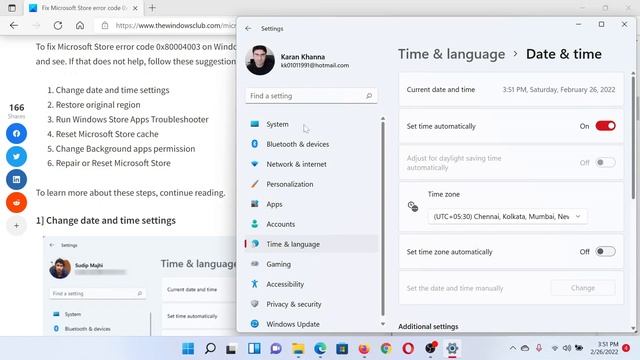Select Time & language in sidebar
This screenshot has width=640, height=360.
(311, 244)
